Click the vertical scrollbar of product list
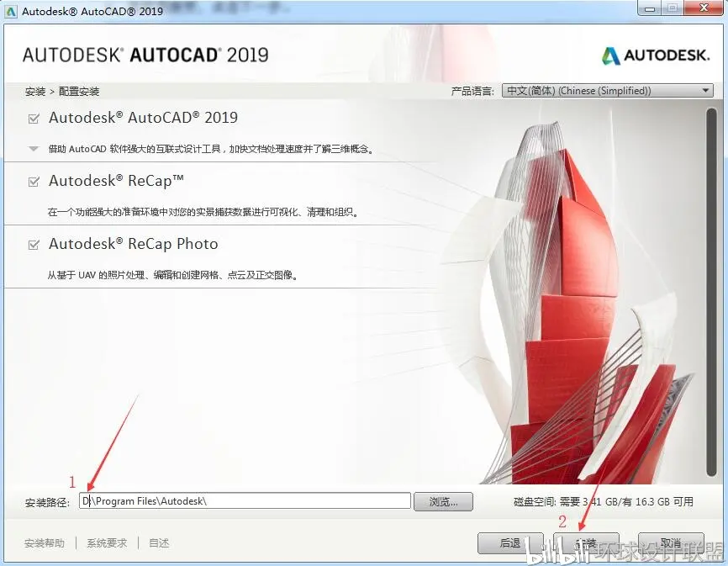The image size is (728, 566). coord(711,293)
